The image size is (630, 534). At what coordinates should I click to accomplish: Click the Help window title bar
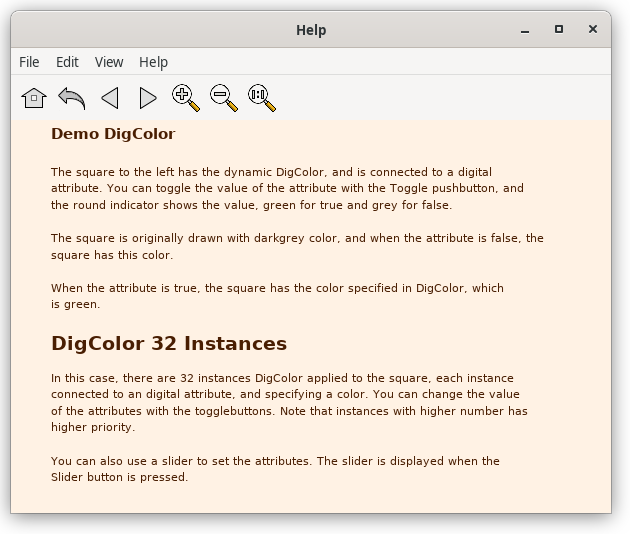(x=311, y=30)
